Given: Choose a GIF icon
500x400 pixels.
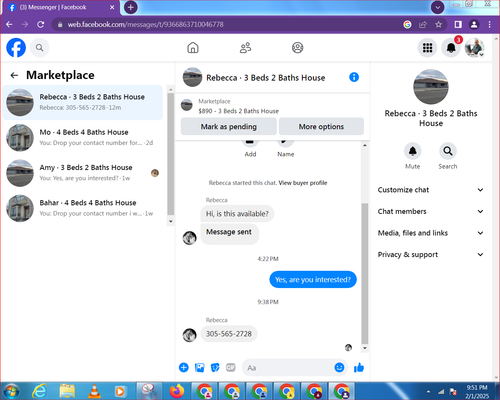Looking at the screenshot, I should pos(231,367).
